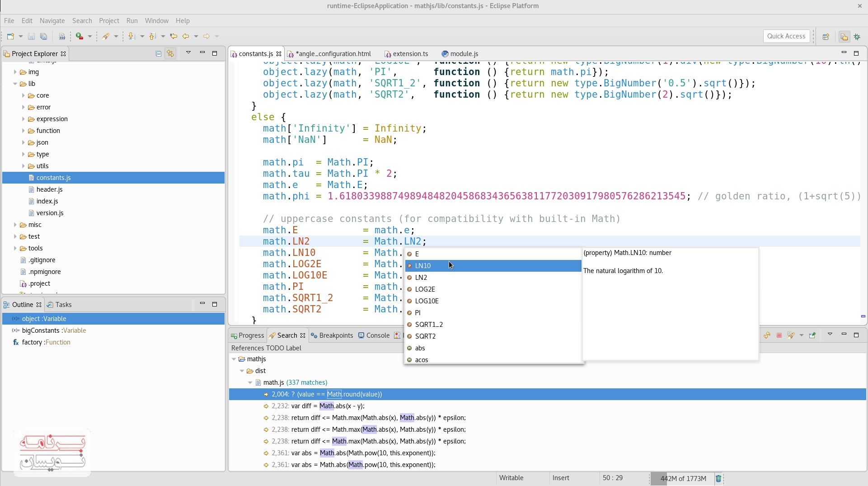Click the Last Edit Location icon
Viewport: 868px width, 486px height.
[174, 36]
